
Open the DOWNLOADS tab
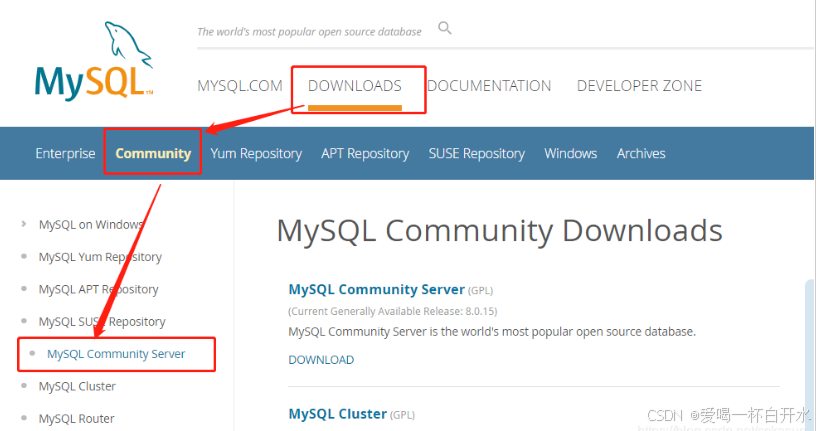[x=355, y=86]
